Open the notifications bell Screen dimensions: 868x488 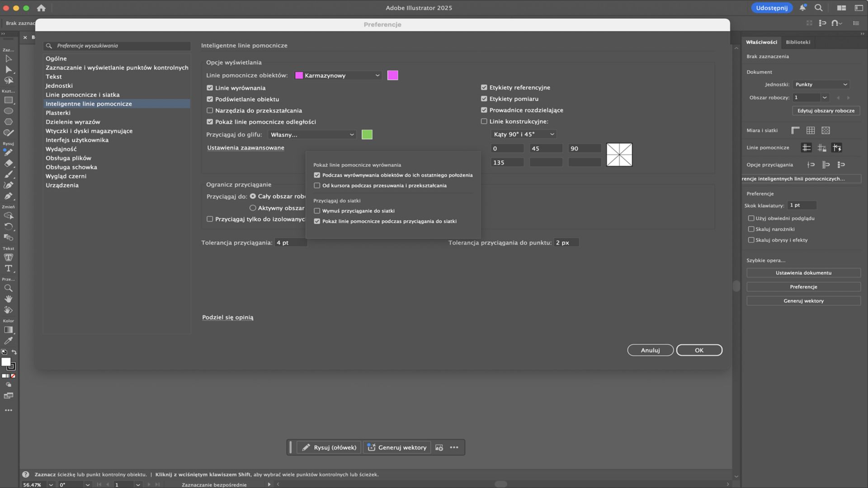pos(802,8)
